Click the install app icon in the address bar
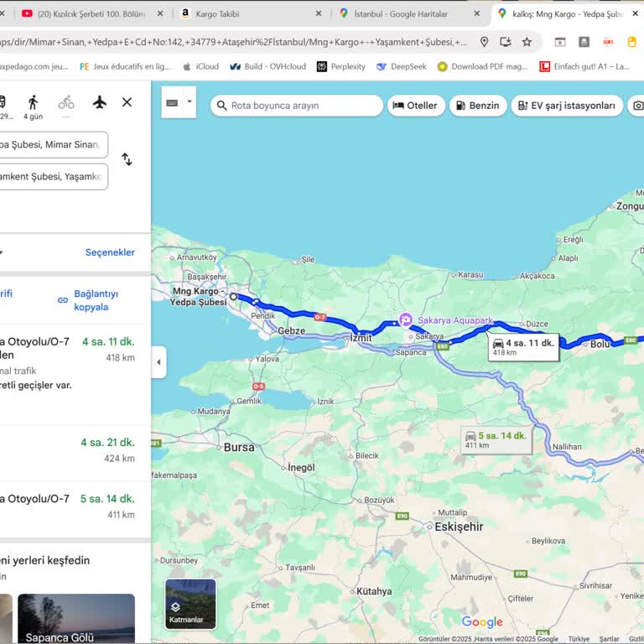The width and height of the screenshot is (644, 644). coord(506,42)
